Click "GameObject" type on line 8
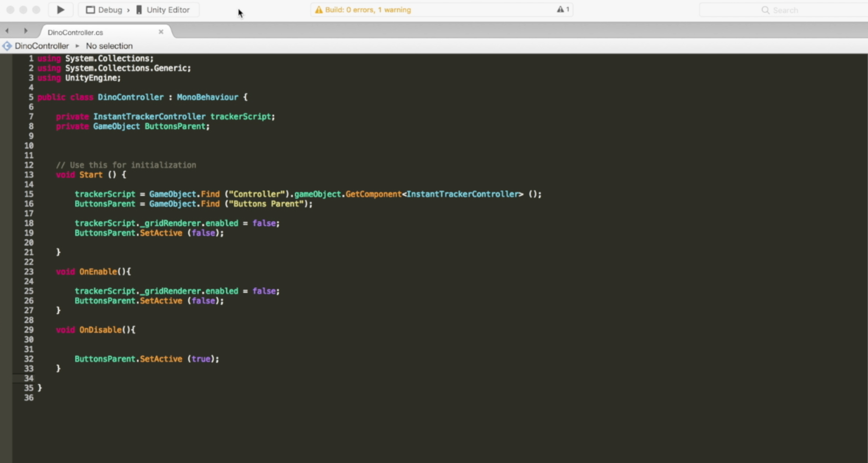Viewport: 868px width, 463px height. [x=117, y=127]
